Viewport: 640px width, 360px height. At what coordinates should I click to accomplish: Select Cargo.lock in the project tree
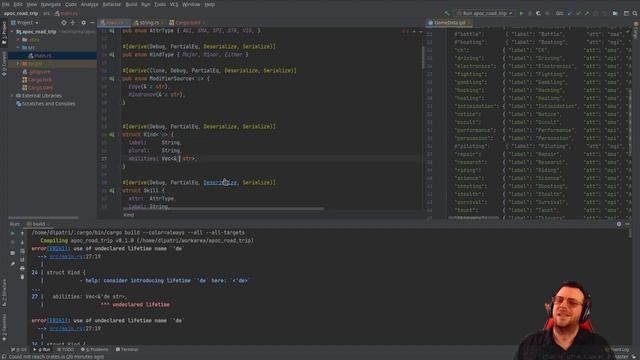click(x=40, y=80)
